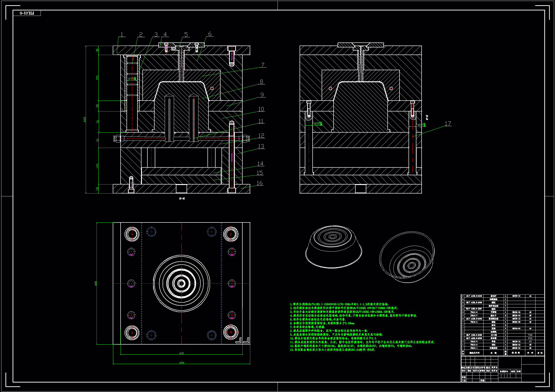Screen dimensions: 555x392
Task: Click part callout number 12
Action: 261,136
